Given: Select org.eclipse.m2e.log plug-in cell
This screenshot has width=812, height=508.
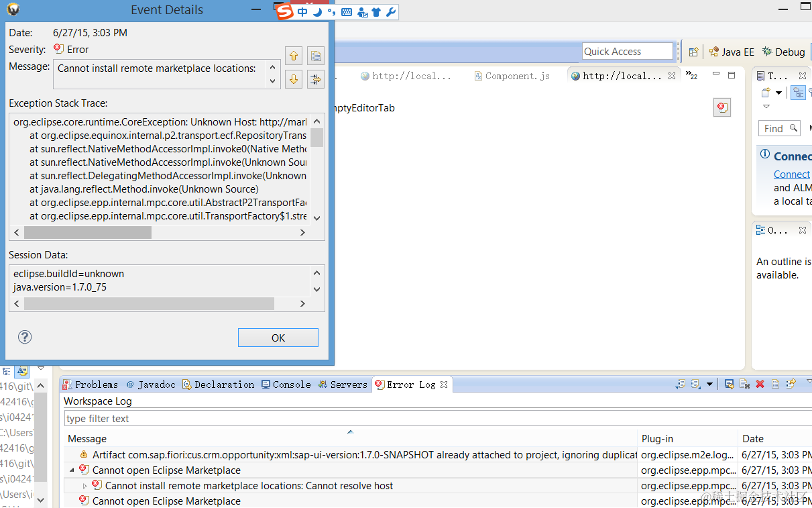Looking at the screenshot, I should (687, 454).
